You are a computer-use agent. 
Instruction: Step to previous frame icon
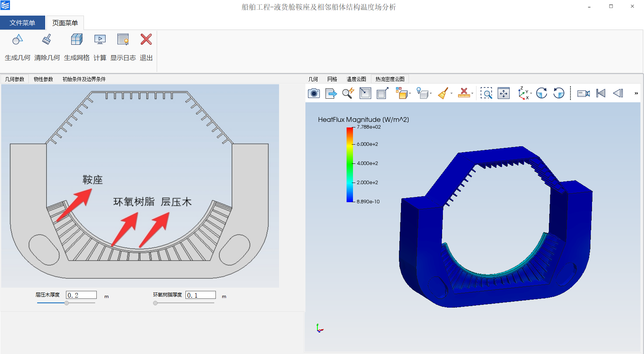click(618, 93)
